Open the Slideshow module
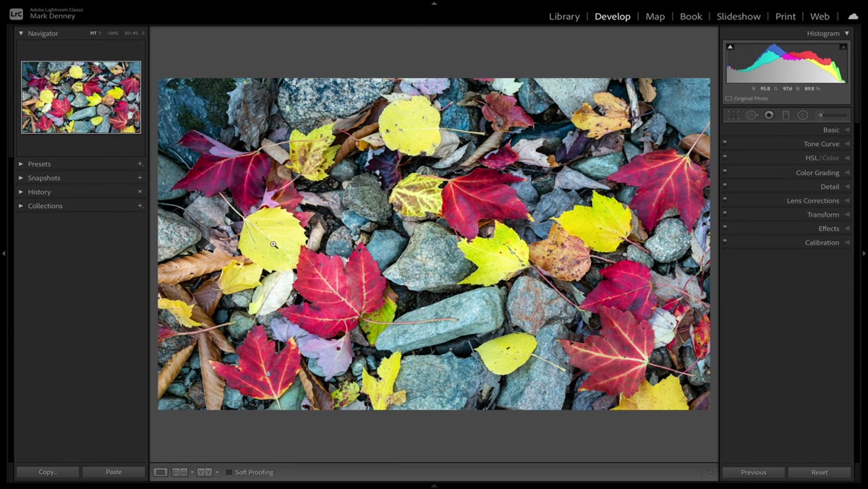The image size is (868, 489). pos(739,16)
